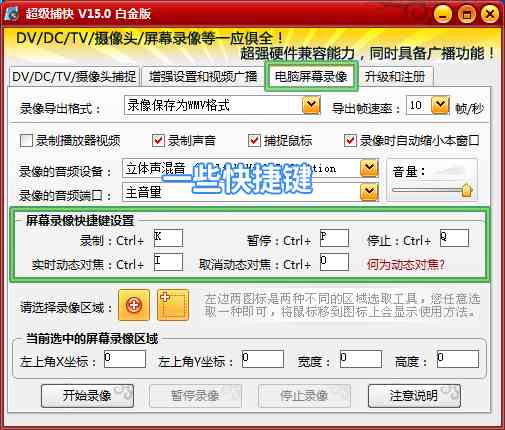Uncheck the 录制声音 checkbox
Image resolution: width=505 pixels, height=430 pixels.
[x=158, y=141]
